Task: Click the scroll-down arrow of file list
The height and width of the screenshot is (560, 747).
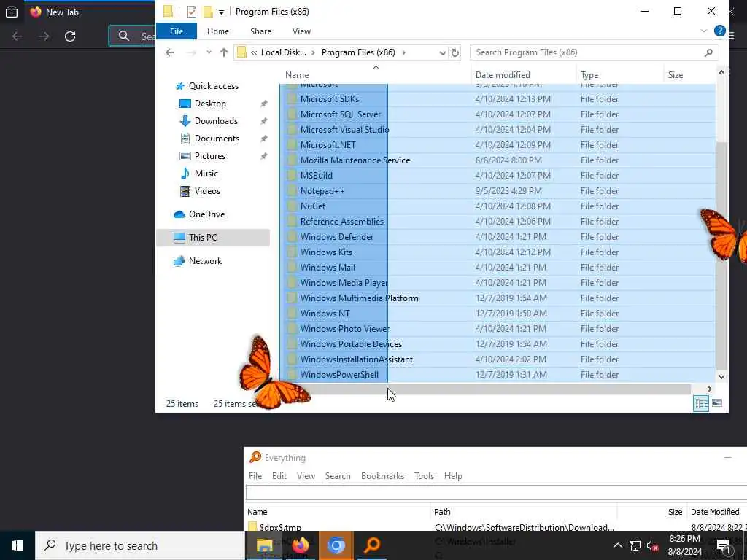Action: pos(721,377)
